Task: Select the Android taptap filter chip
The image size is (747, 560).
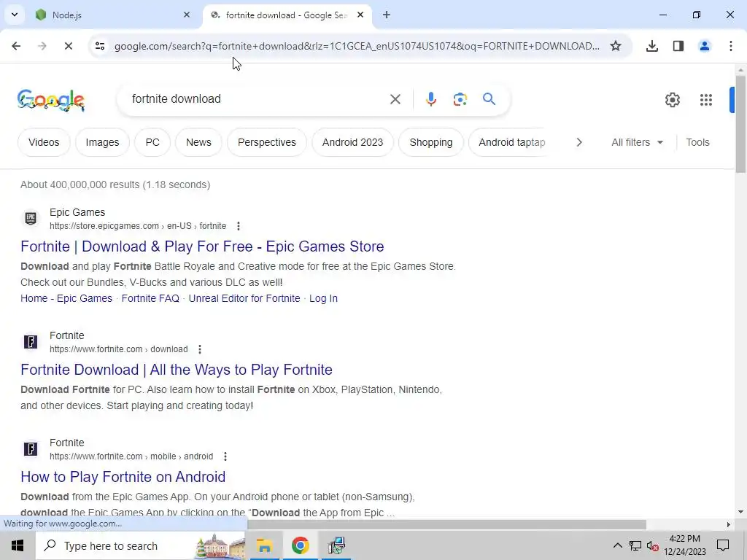Action: point(511,142)
